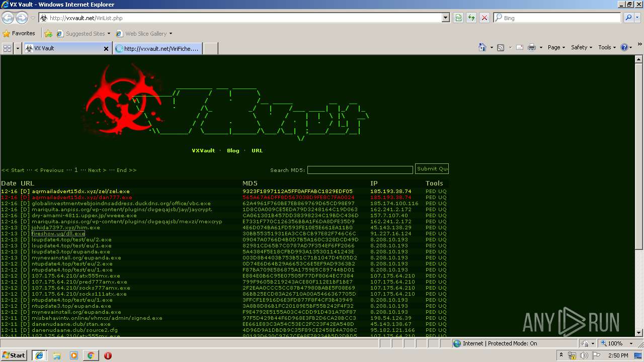Open the Tools menu
The height and width of the screenshot is (362, 644).
pos(607,47)
